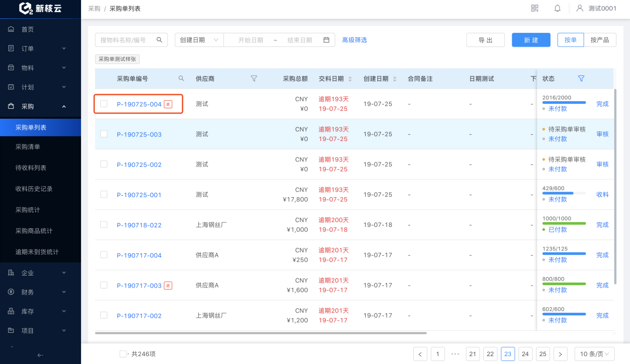Switch to 按产品 view tab
This screenshot has height=364, width=630.
click(600, 40)
